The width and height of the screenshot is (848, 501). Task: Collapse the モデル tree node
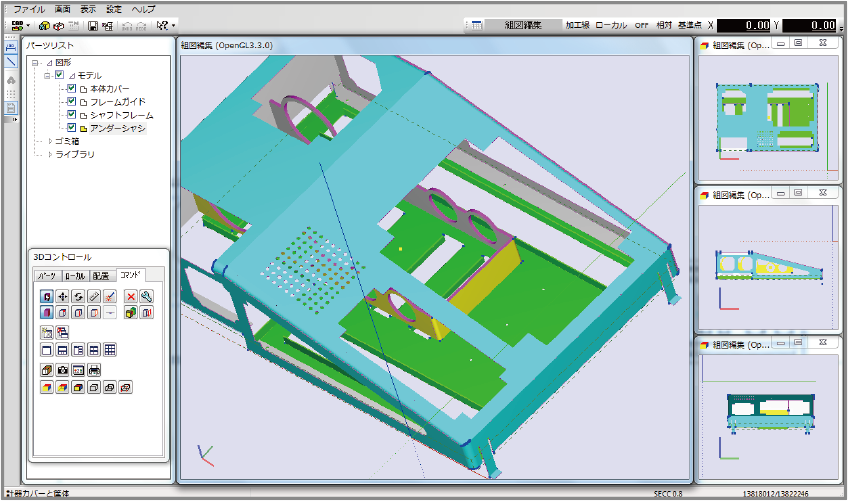47,76
